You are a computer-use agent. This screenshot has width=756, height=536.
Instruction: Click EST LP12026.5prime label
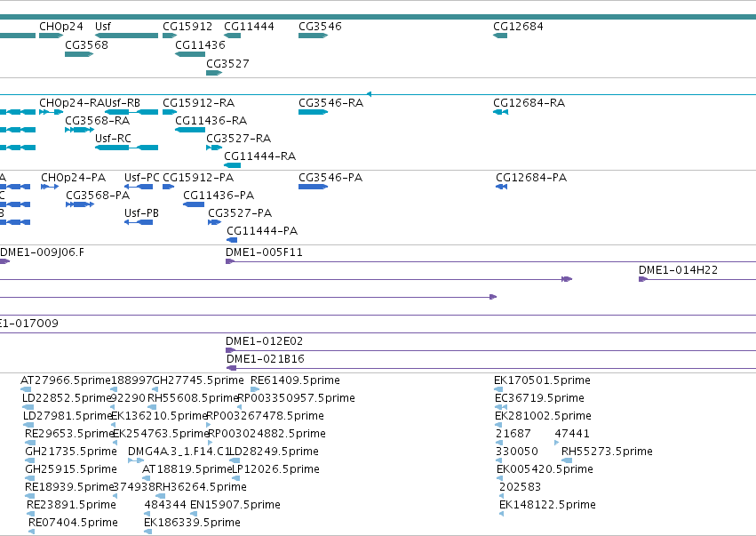275,469
